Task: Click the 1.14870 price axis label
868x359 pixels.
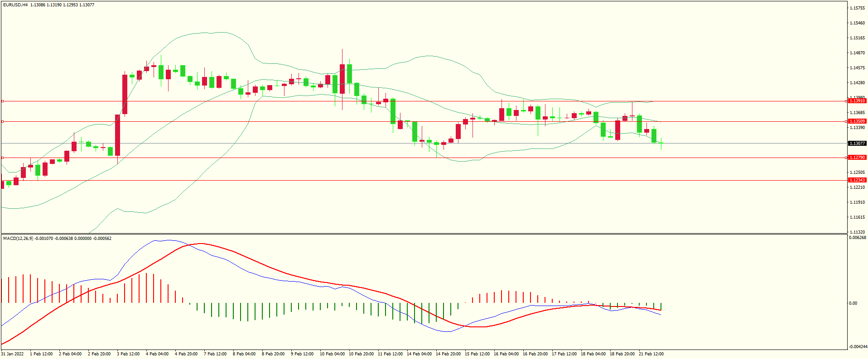Action: 858,53
